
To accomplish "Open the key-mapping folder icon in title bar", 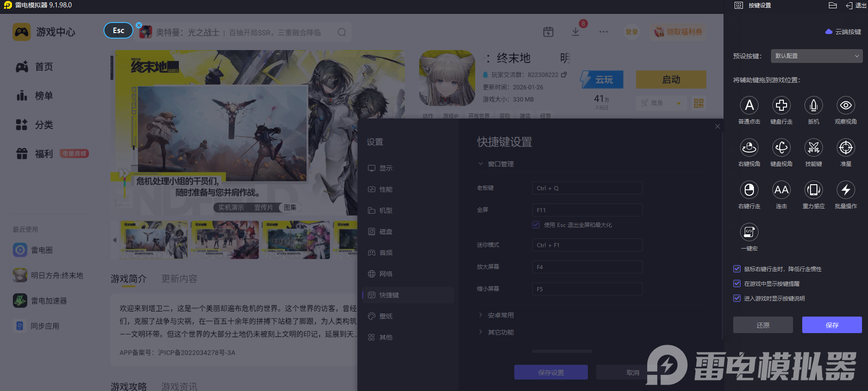I will pos(833,6).
